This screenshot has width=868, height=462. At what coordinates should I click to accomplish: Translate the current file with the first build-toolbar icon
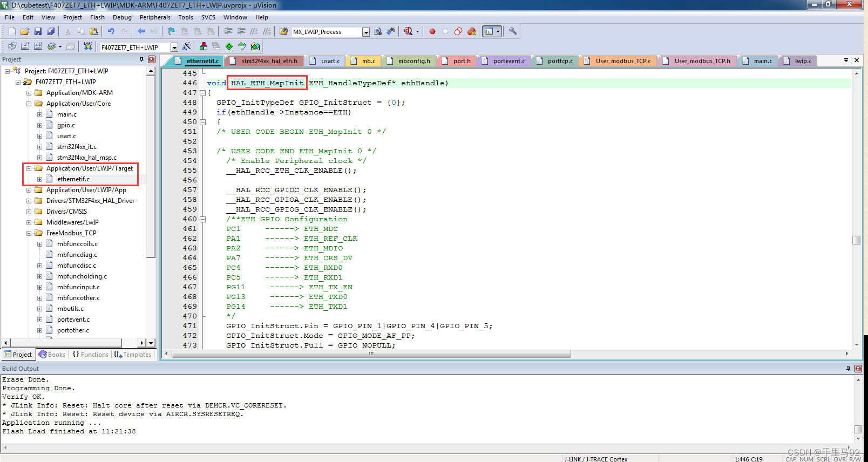pos(12,46)
